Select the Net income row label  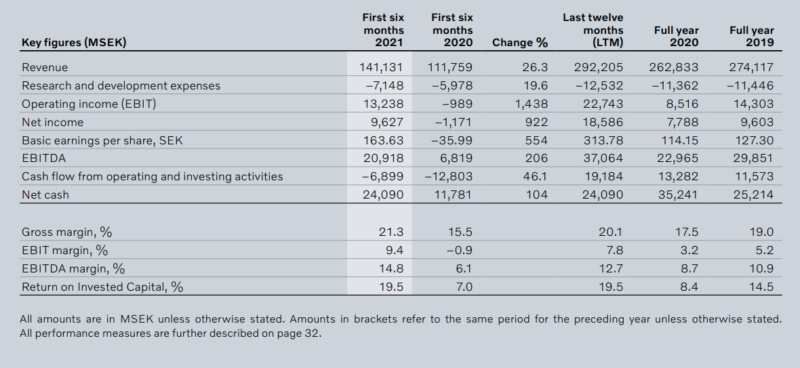(52, 122)
